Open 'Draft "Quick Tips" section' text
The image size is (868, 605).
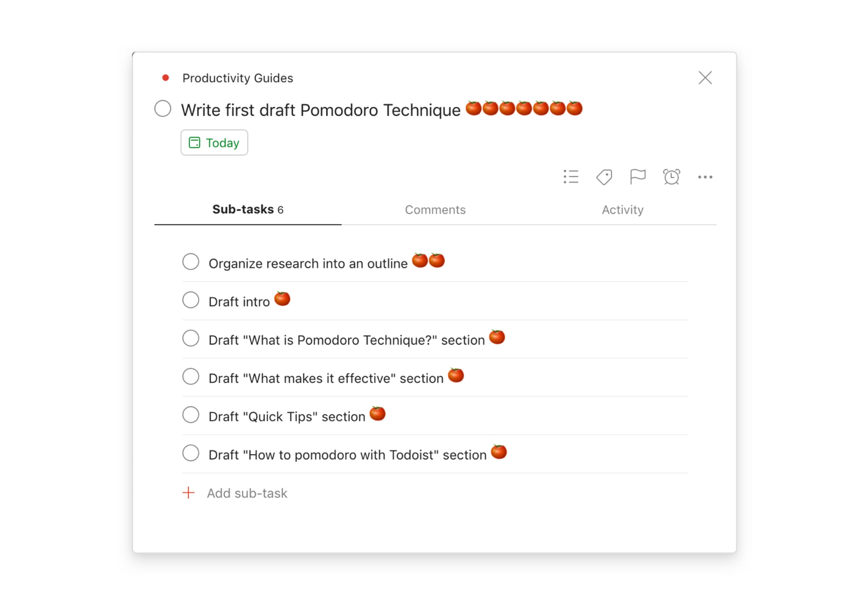[287, 417]
